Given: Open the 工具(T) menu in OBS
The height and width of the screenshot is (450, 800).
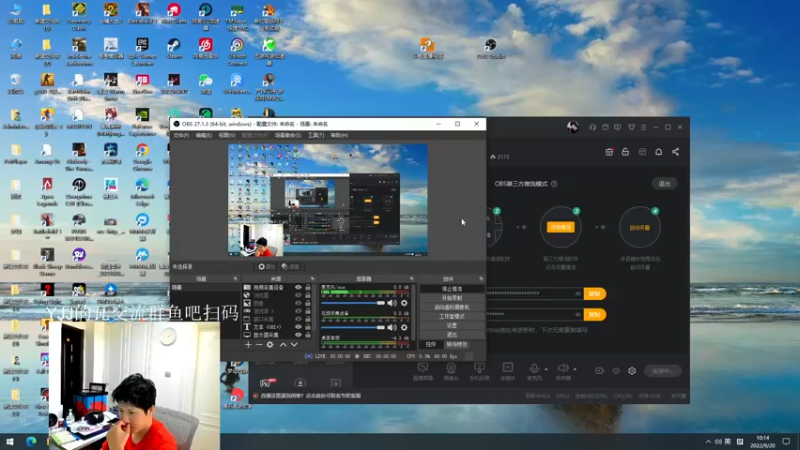Looking at the screenshot, I should (x=316, y=135).
